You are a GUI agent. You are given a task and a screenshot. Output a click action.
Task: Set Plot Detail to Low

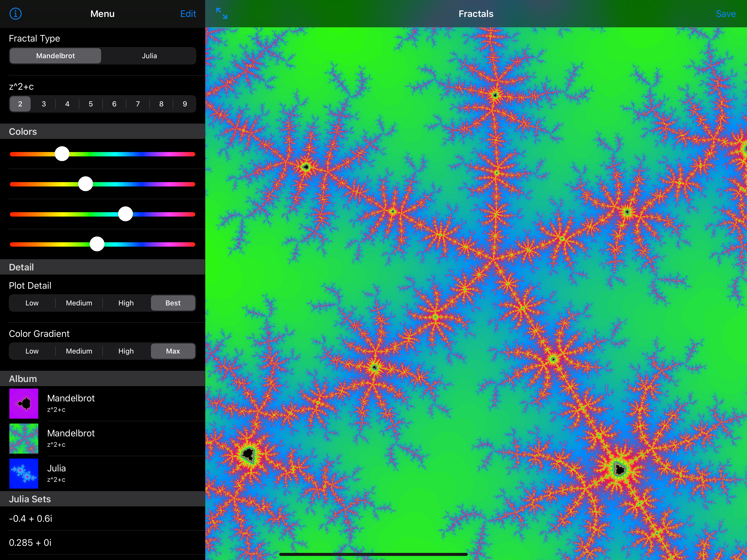(x=32, y=303)
